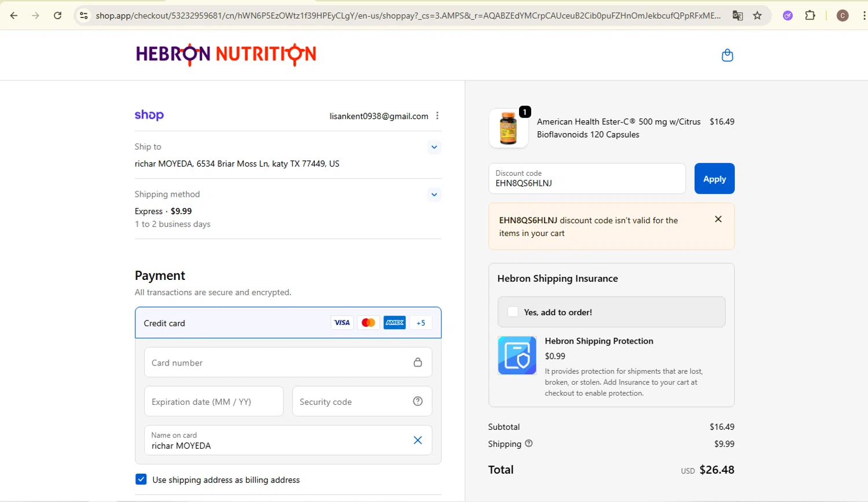Reload the checkout page
868x502 pixels.
coord(57,16)
